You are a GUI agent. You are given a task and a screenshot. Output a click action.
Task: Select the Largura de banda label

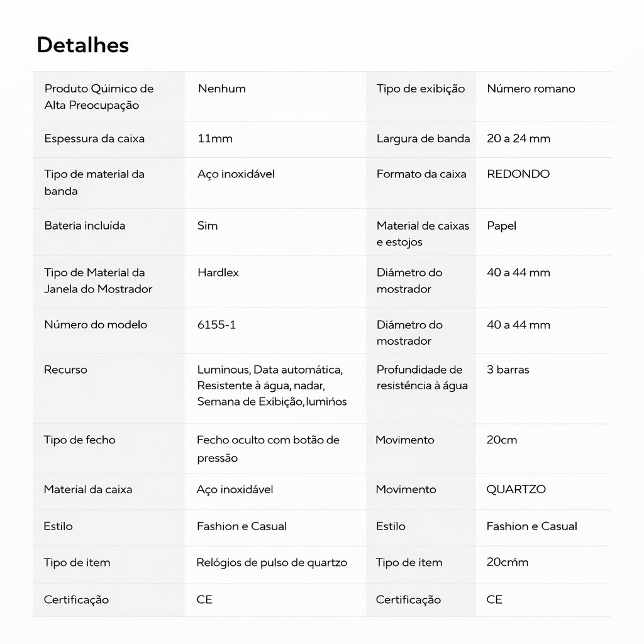(423, 138)
